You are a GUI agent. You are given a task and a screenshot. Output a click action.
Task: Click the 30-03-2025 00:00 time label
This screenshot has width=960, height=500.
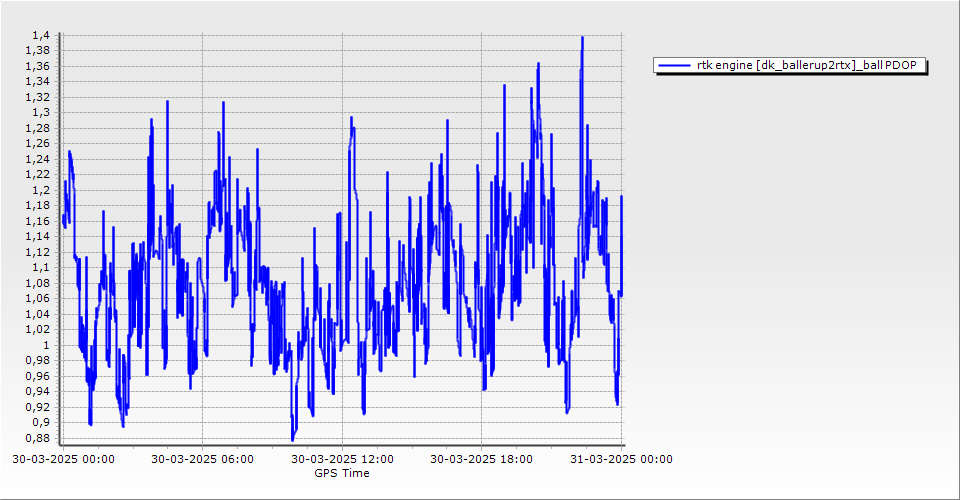(63, 459)
